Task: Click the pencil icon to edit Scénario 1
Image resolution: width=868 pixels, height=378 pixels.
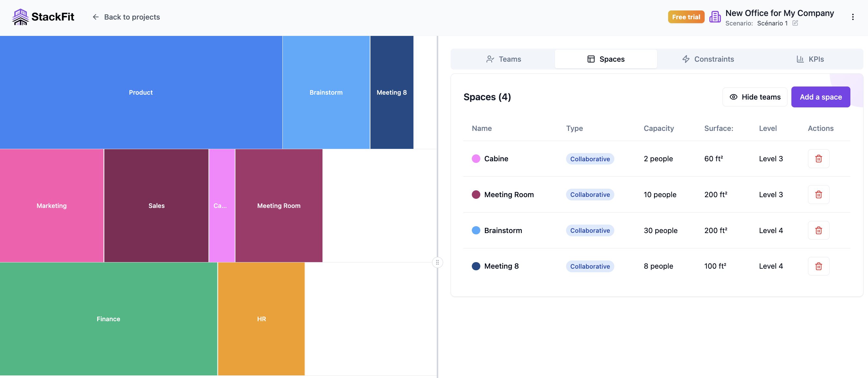Action: point(796,23)
